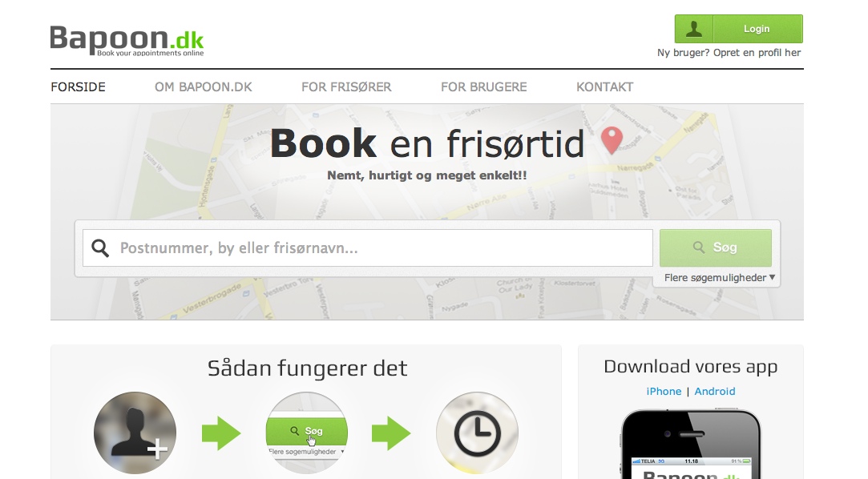Click the circular Søg illustration icon
Screen dimensions: 868x479
tap(307, 433)
